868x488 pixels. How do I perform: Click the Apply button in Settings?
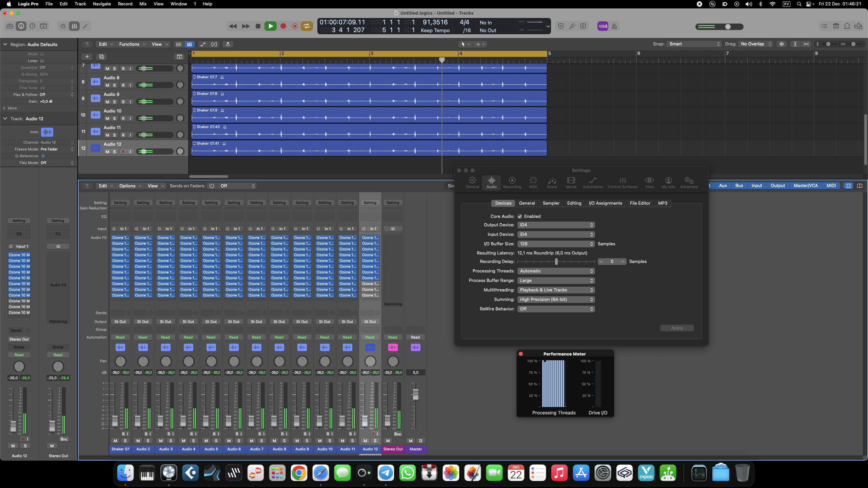coord(676,328)
